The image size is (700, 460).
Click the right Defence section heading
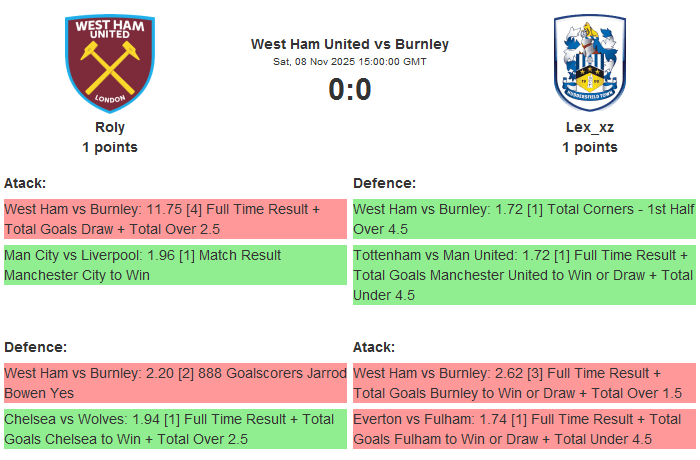point(384,183)
